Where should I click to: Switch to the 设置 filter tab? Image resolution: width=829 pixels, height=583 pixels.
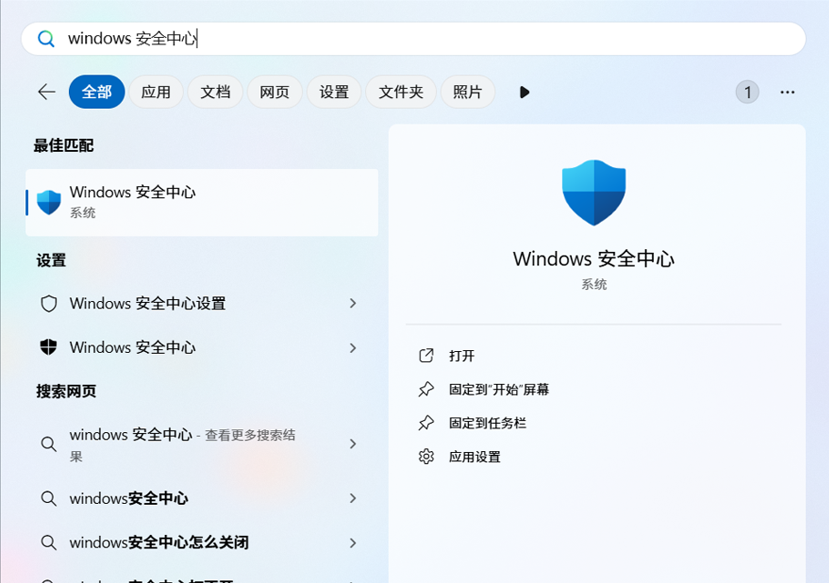334,92
